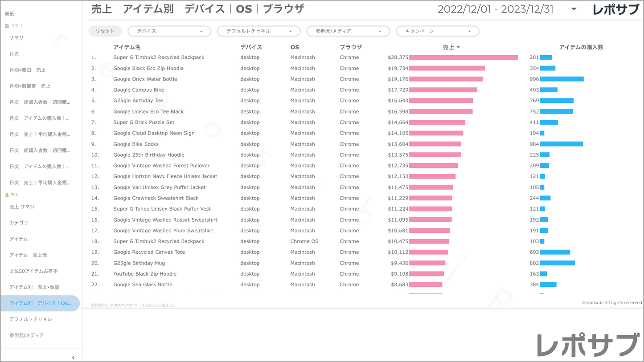Navigate to 月別×時間帯 売上 page
The height and width of the screenshot is (362, 644).
pos(30,86)
